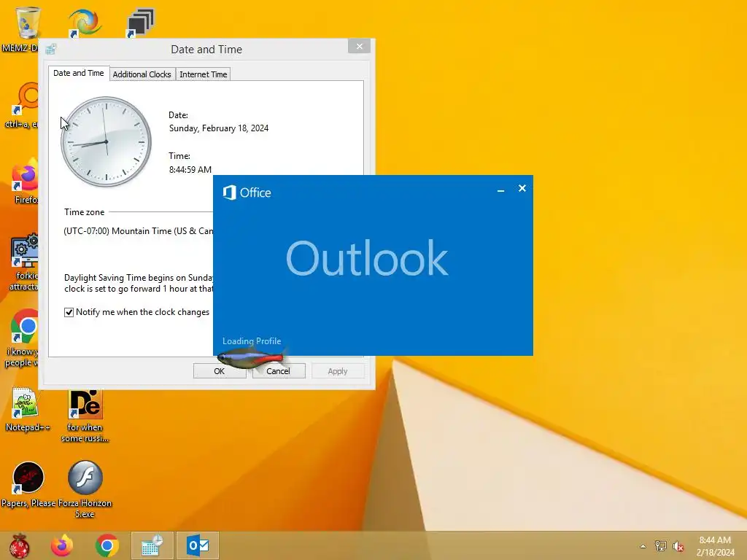Open the network status tray icon
This screenshot has width=747, height=560.
click(x=661, y=545)
